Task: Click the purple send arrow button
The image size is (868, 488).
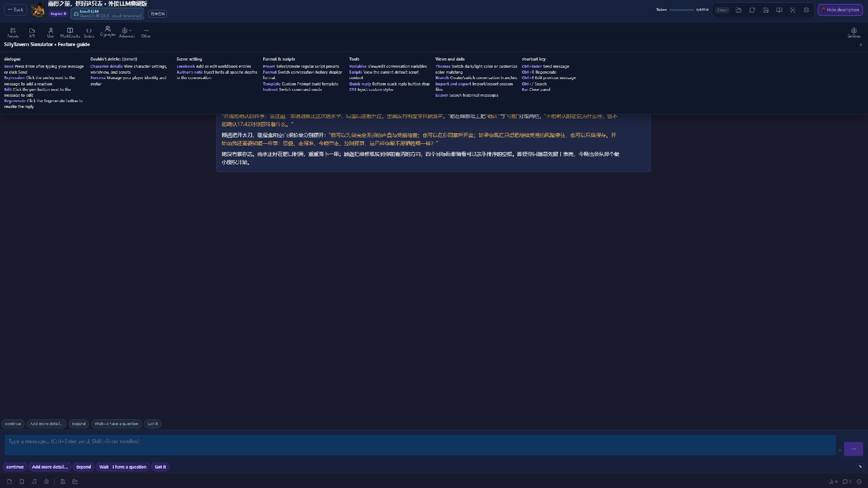Action: [853, 449]
